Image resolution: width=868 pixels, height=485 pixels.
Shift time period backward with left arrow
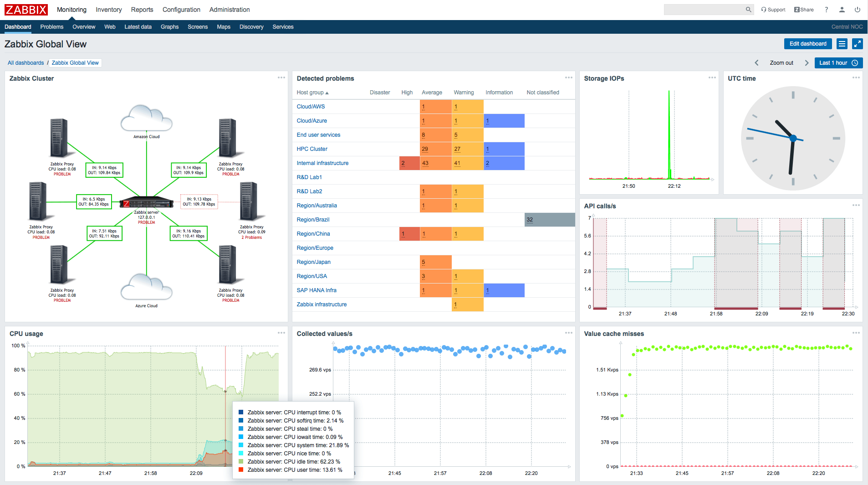756,63
